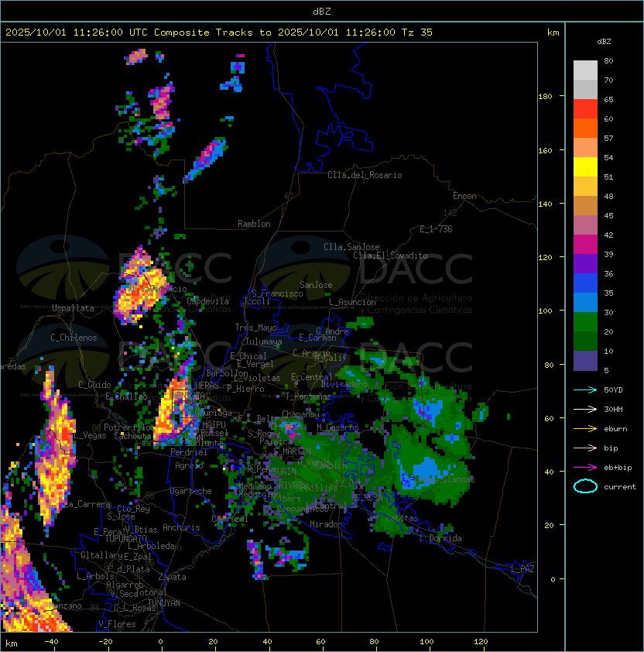Click the 'E_1-736' place label on map
This screenshot has height=652, width=644.
(x=436, y=229)
